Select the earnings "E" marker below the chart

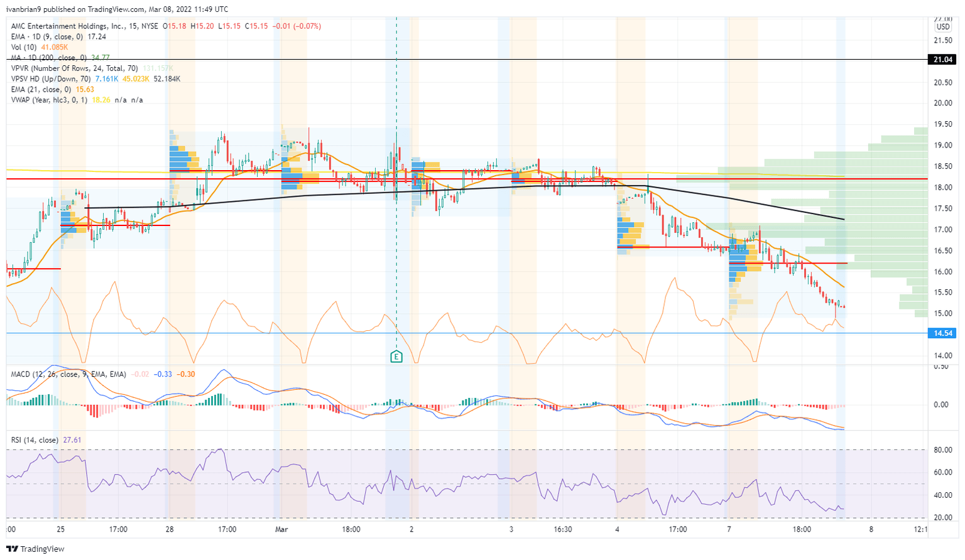point(396,356)
